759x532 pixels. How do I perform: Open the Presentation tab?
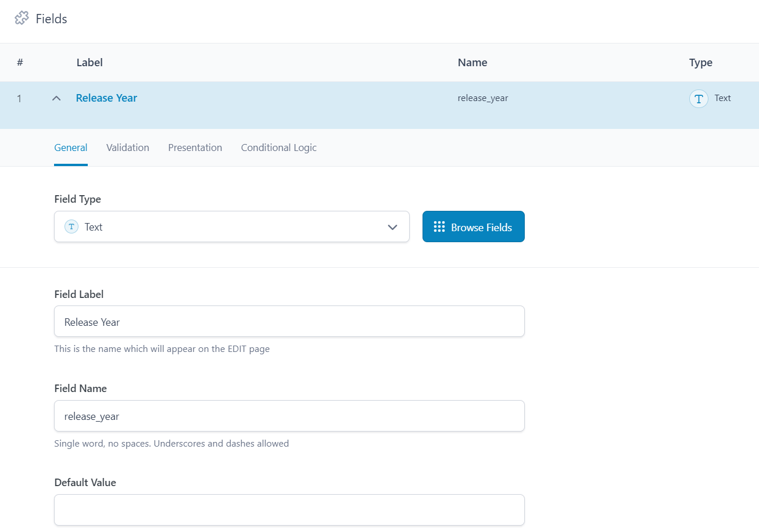tap(195, 148)
